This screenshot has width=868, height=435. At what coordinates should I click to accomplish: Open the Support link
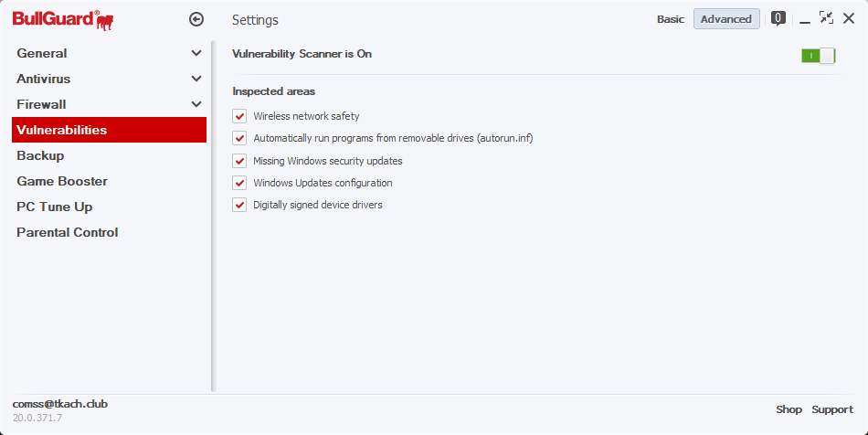832,409
